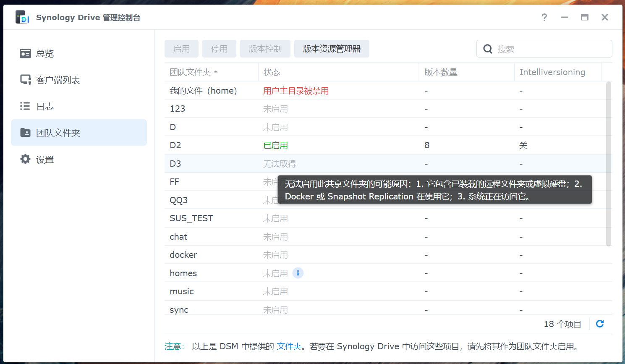625x364 pixels.
Task: Click the 版本控制 button
Action: (x=265, y=49)
